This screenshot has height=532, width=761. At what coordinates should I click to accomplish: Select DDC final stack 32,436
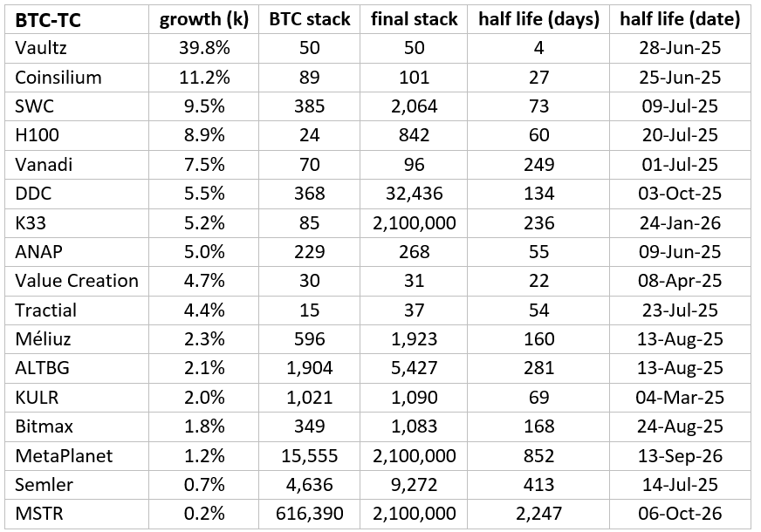point(414,194)
